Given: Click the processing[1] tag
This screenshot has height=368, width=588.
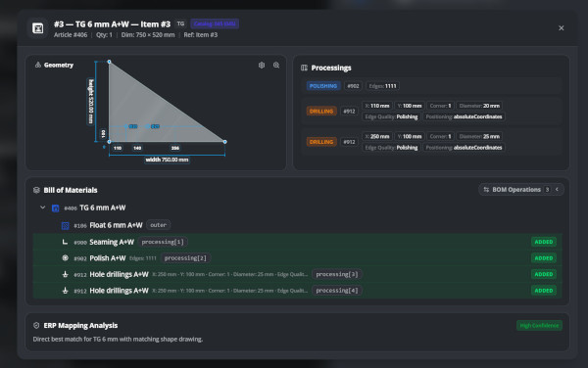Looking at the screenshot, I should 163,242.
